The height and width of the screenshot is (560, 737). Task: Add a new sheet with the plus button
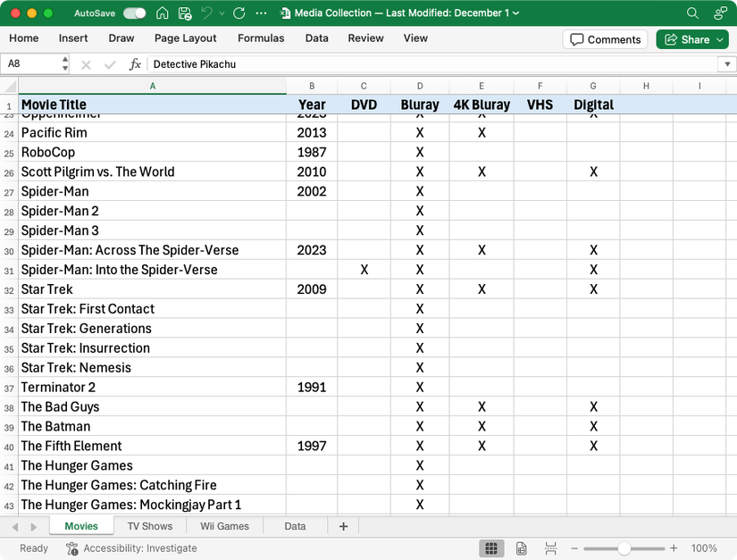point(342,526)
